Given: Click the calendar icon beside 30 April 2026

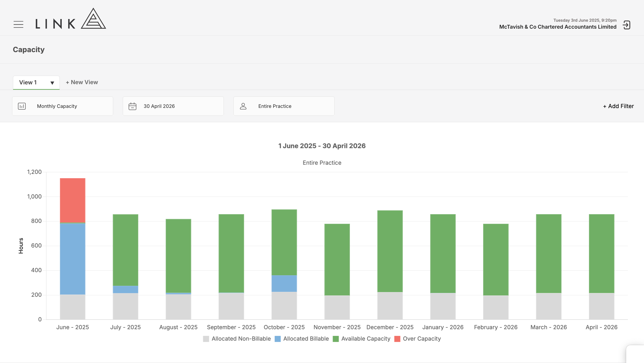Looking at the screenshot, I should point(132,106).
